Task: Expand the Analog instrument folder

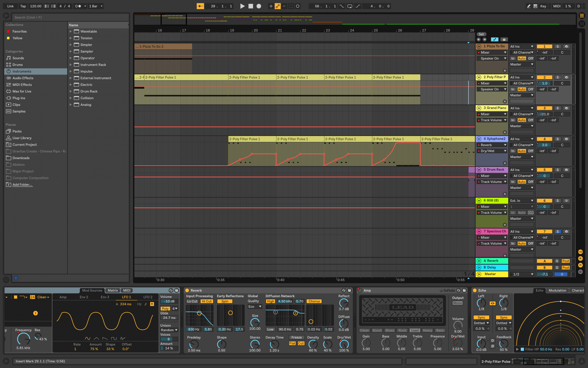Action: coord(71,105)
